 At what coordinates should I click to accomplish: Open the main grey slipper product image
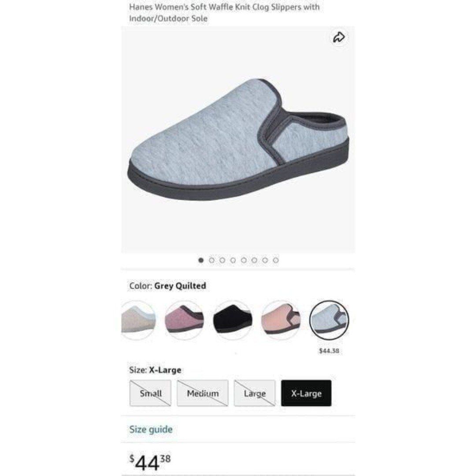click(238, 140)
